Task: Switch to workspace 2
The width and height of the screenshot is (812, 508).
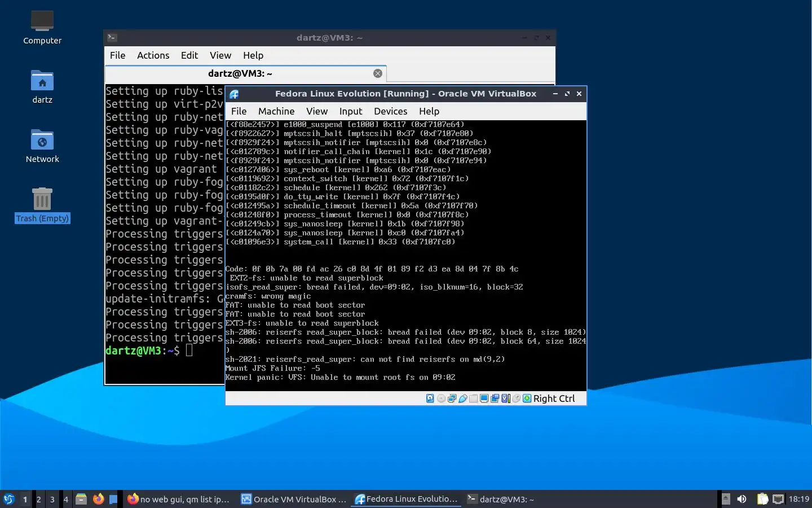Action: pyautogui.click(x=38, y=499)
